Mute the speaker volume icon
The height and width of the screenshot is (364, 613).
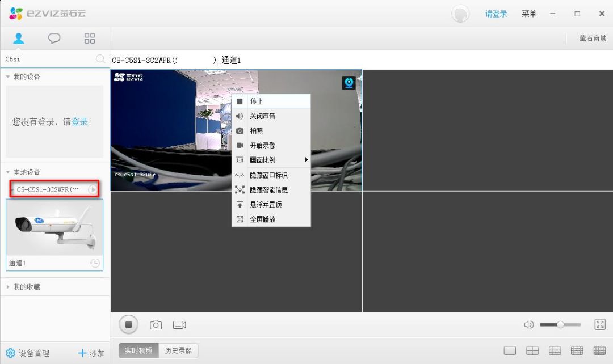(528, 325)
